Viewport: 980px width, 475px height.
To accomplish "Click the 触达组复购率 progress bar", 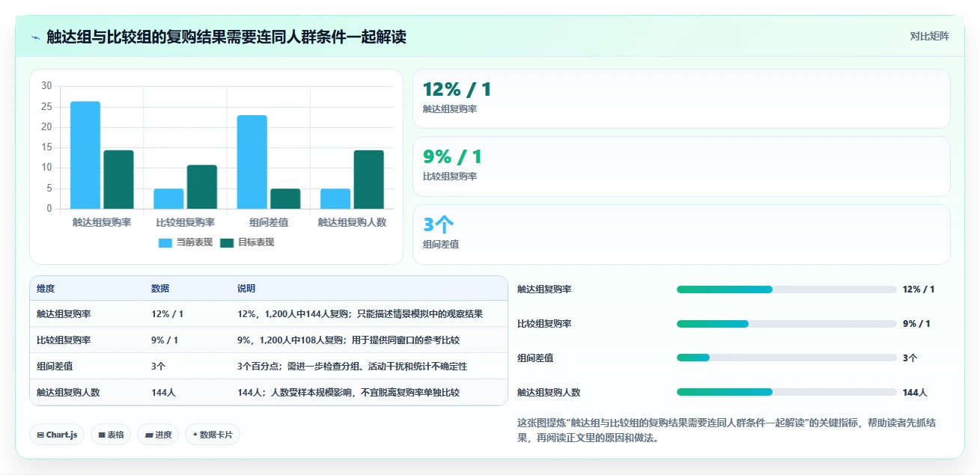I will [x=786, y=289].
